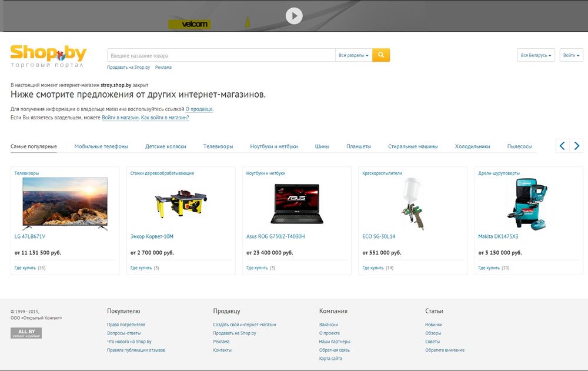588x371 pixels.
Task: Open the 'Энкор Корвет-10М' product title
Action: (152, 237)
